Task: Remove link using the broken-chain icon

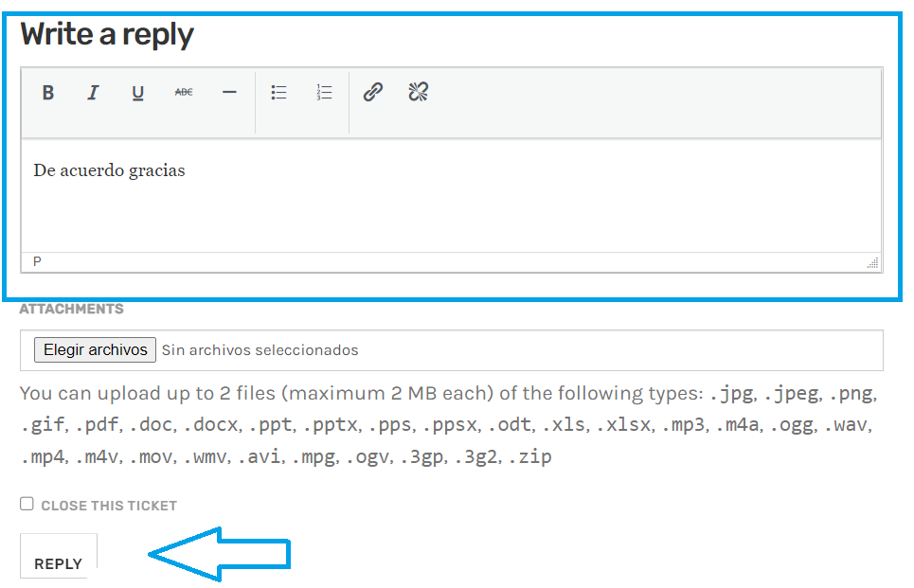Action: coord(418,92)
